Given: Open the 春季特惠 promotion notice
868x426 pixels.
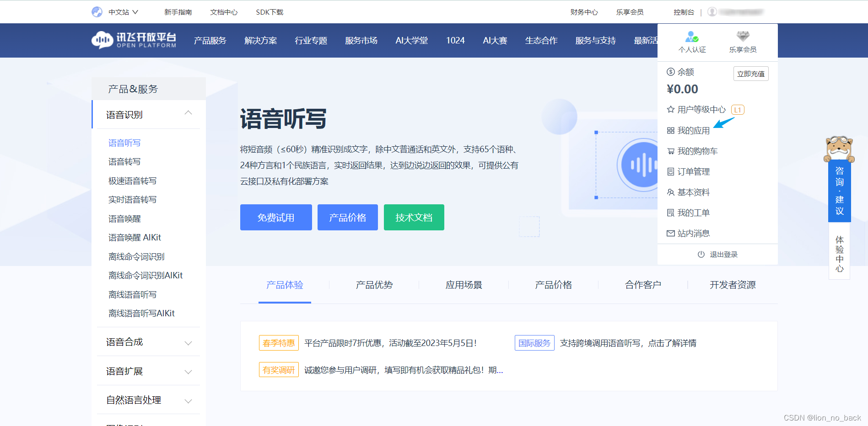Looking at the screenshot, I should (x=368, y=343).
